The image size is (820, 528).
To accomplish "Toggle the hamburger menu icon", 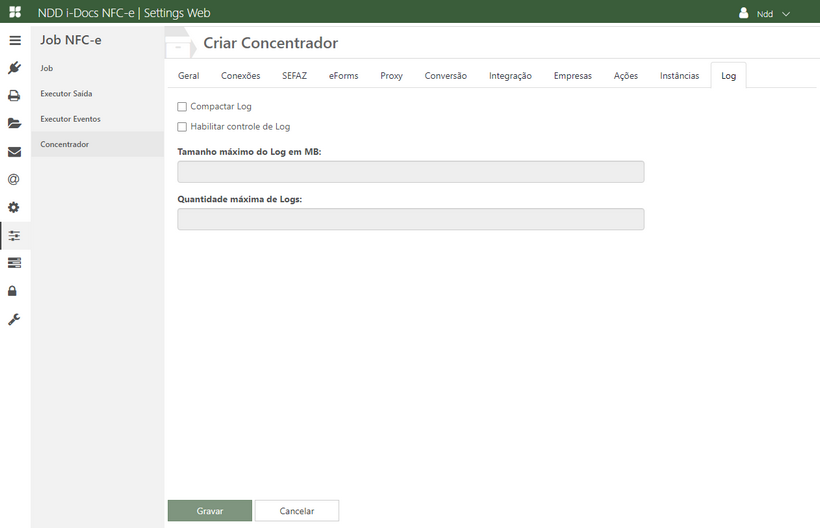I will coord(15,40).
